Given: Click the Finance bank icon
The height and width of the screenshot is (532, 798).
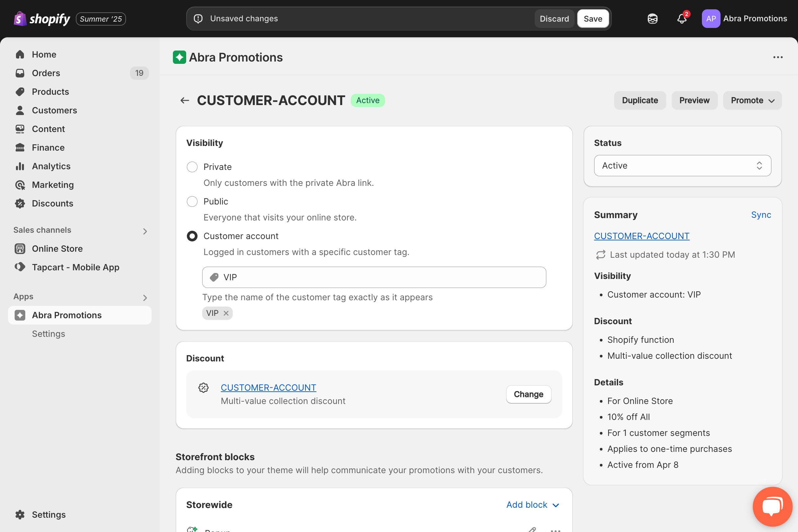Looking at the screenshot, I should click(x=20, y=148).
